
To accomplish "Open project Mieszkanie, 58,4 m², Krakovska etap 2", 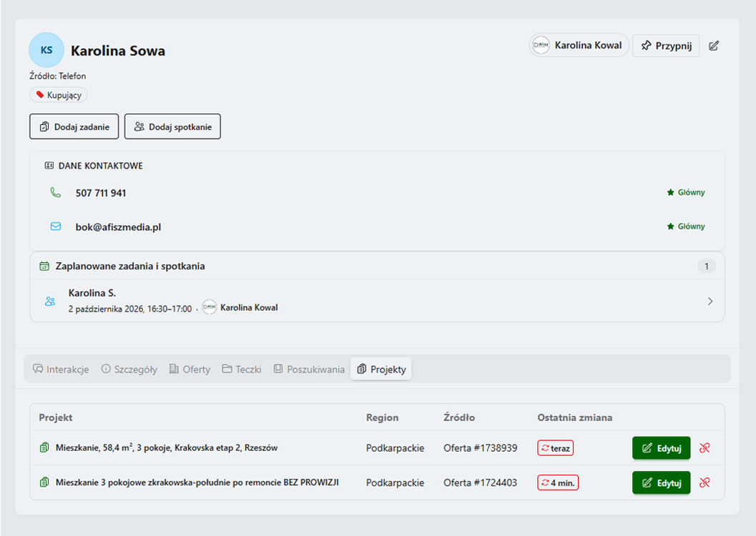I will tap(167, 448).
